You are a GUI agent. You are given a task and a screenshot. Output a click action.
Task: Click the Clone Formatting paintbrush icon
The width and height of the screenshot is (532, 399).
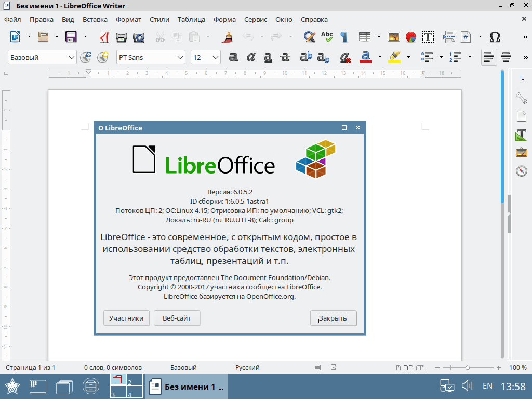(227, 37)
